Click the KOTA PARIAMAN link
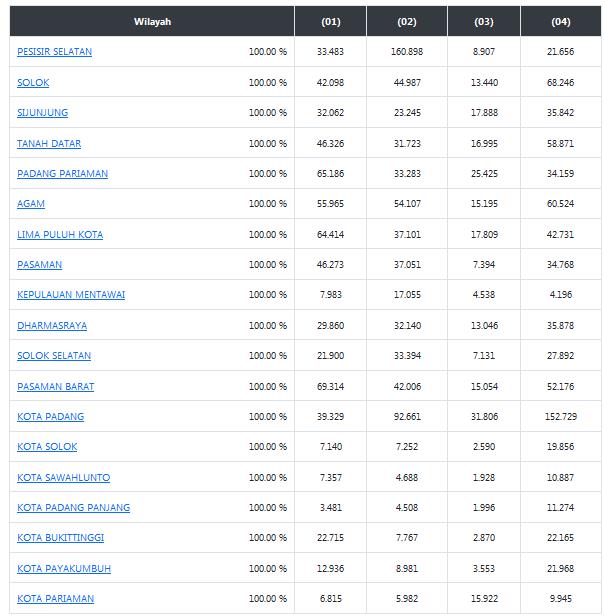 (x=56, y=599)
